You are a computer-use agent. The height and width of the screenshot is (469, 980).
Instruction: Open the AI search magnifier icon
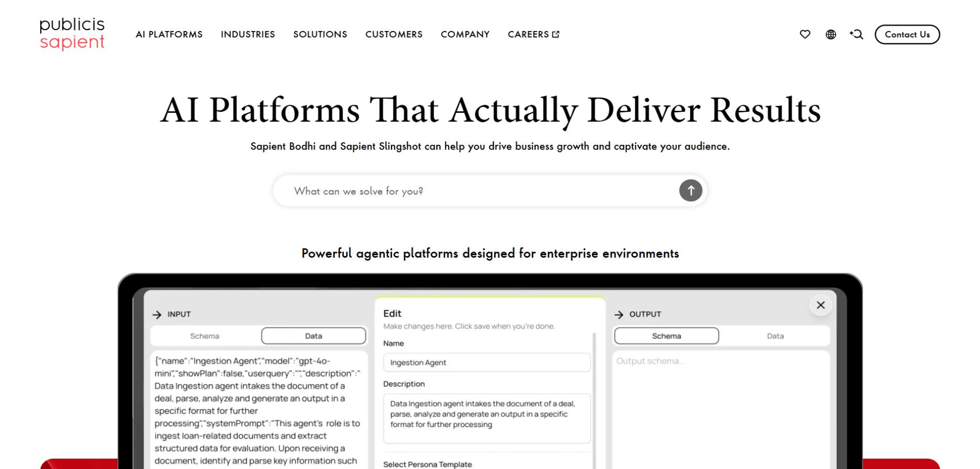click(856, 34)
